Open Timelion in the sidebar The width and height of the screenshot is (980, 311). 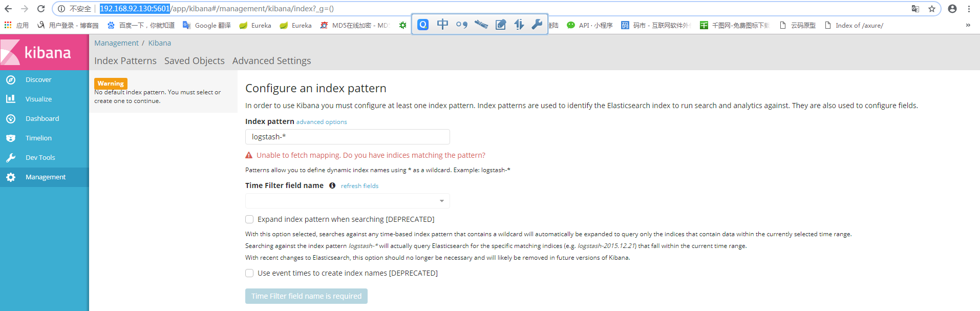(45, 138)
